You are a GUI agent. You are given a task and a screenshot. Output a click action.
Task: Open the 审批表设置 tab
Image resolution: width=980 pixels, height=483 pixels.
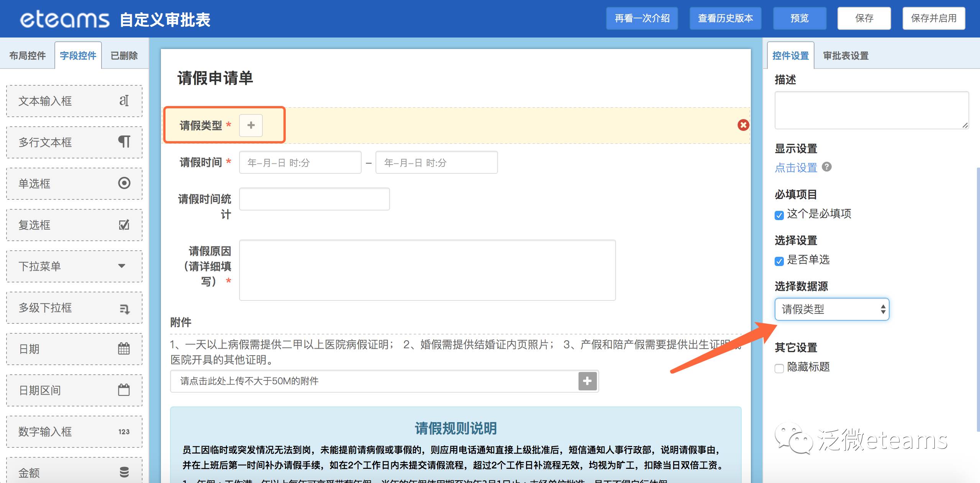click(x=846, y=56)
